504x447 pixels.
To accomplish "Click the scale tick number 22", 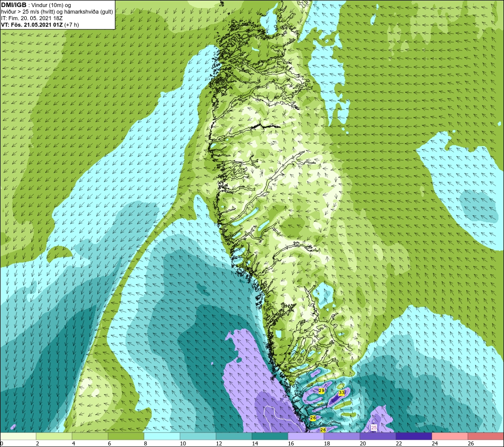I will click(399, 443).
